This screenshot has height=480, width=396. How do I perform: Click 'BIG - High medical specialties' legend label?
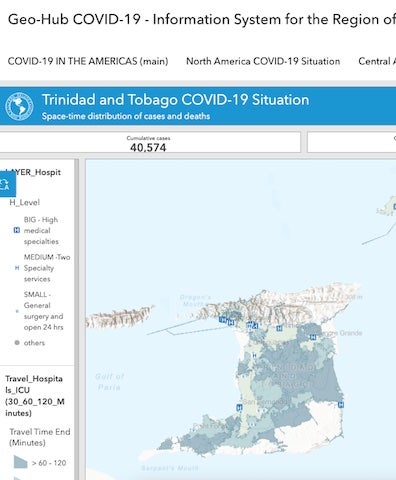tap(41, 231)
